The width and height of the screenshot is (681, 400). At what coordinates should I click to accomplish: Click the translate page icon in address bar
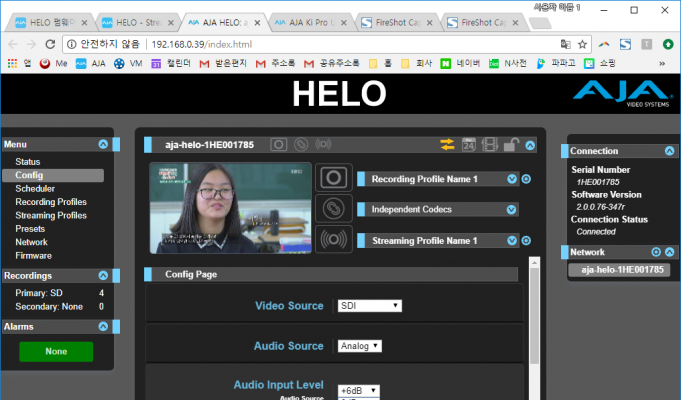(x=565, y=44)
